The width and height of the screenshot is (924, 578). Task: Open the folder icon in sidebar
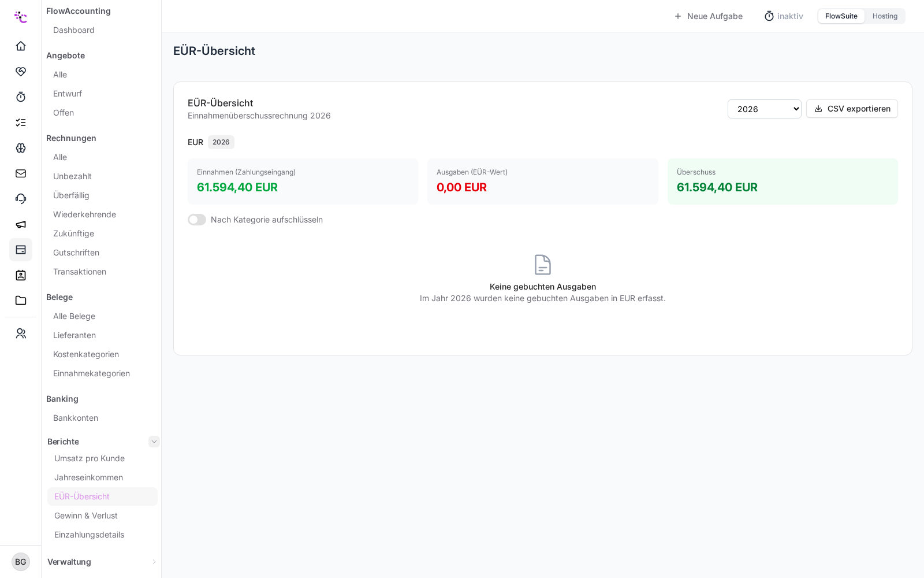tap(21, 301)
